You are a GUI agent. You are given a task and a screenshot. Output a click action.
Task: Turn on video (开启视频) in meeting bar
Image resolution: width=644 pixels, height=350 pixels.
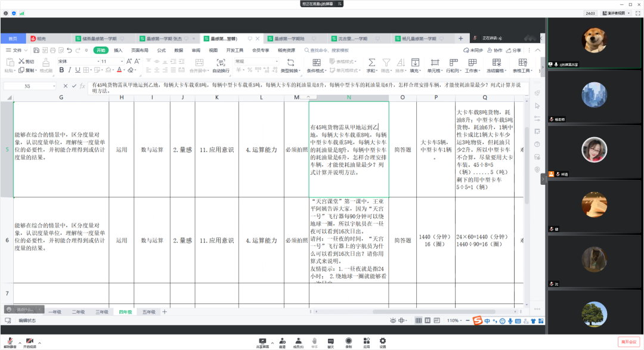[30, 343]
